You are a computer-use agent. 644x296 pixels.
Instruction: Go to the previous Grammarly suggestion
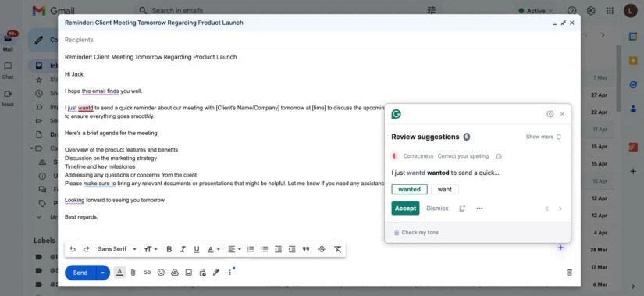coord(546,209)
